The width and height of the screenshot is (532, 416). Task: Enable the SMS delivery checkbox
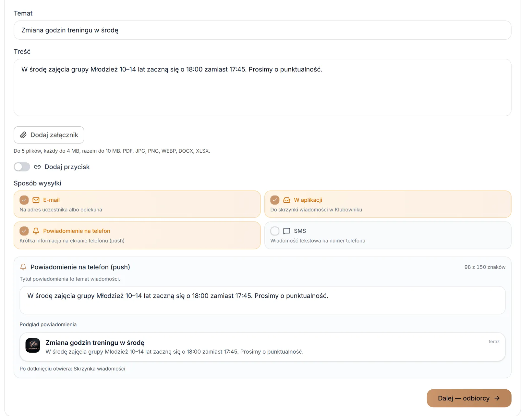(x=275, y=231)
